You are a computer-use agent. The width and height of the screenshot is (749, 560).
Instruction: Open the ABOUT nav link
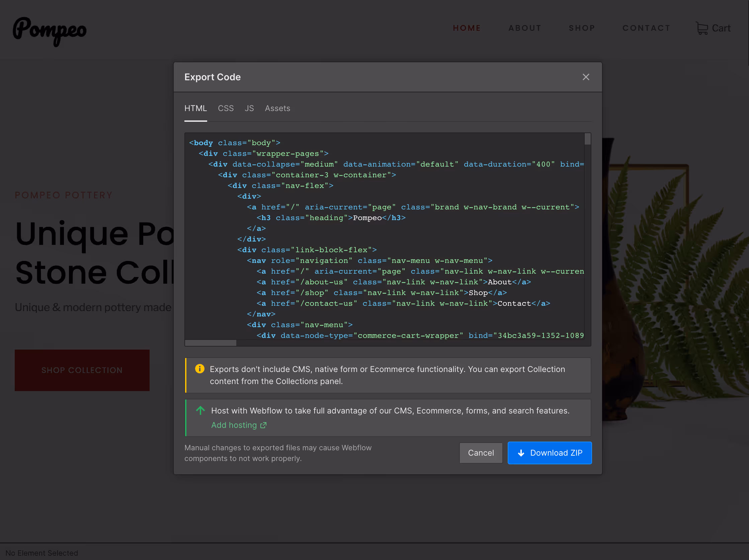pos(525,28)
